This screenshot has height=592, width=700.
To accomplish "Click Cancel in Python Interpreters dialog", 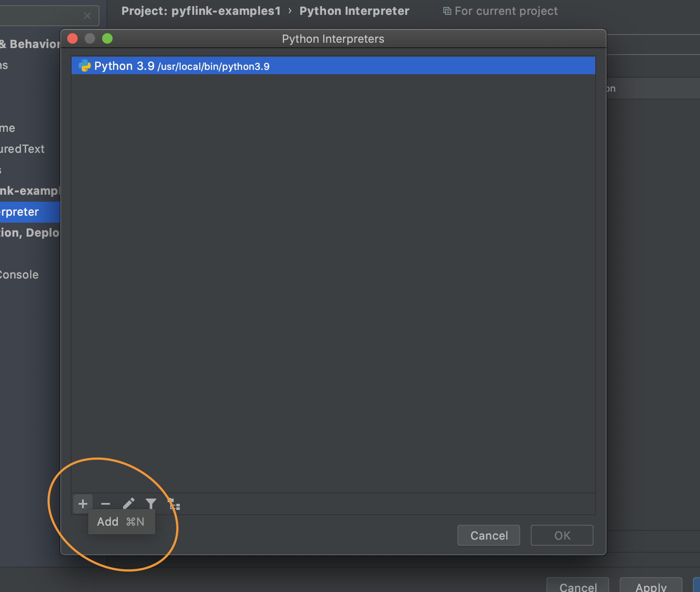I will [x=489, y=535].
